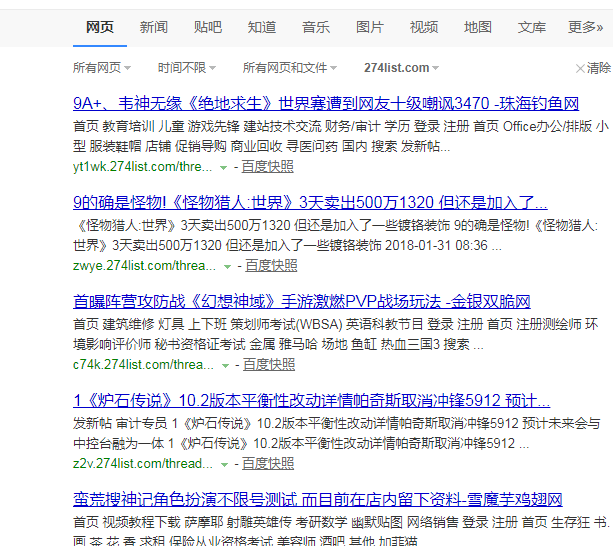Open 百度快照 for the c74k.274list.com result
613x546 pixels.
[x=270, y=365]
